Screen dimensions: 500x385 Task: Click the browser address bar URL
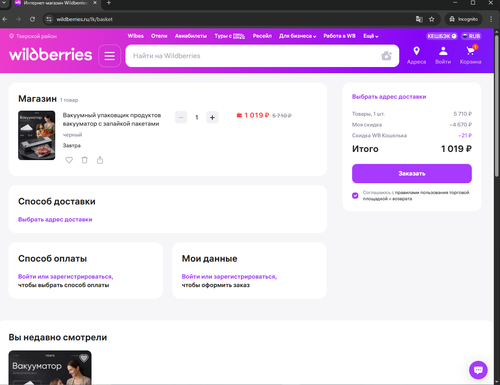pyautogui.click(x=84, y=19)
